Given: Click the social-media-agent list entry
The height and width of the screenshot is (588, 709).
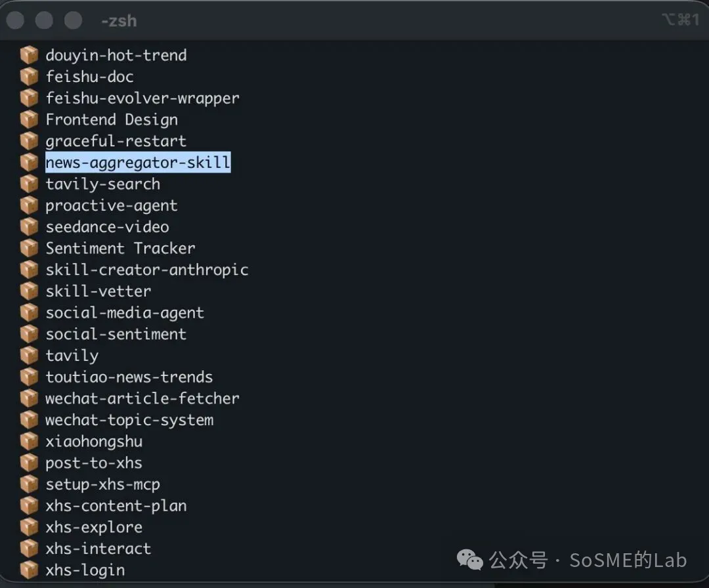Looking at the screenshot, I should coord(124,312).
